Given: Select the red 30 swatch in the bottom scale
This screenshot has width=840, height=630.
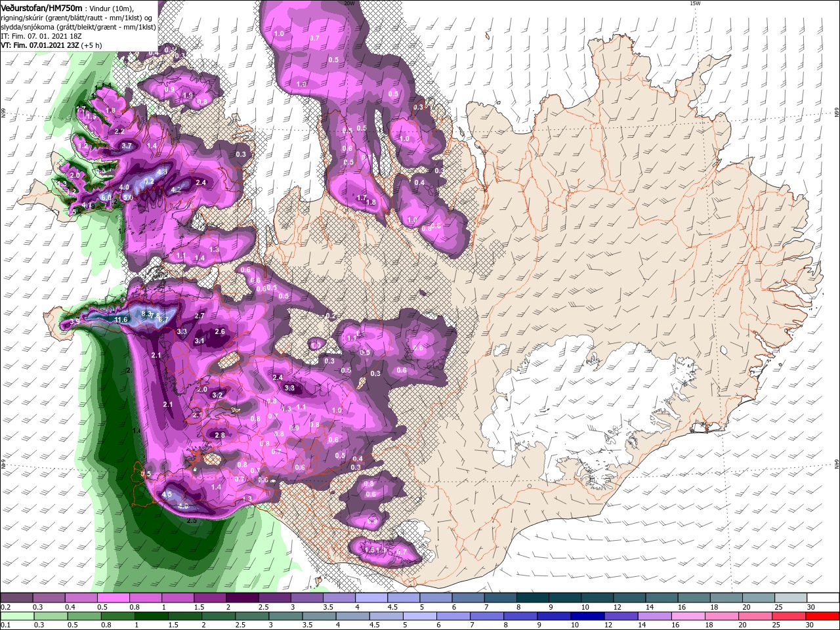Looking at the screenshot, I should 822,616.
